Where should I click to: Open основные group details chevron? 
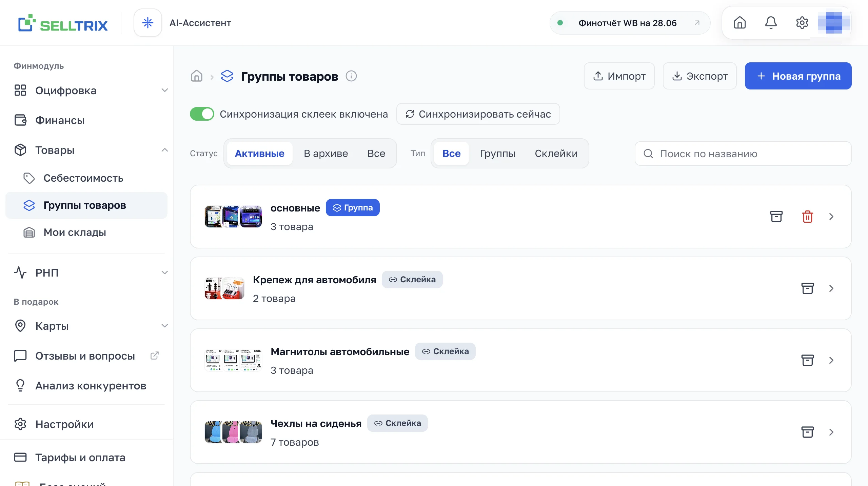[831, 216]
